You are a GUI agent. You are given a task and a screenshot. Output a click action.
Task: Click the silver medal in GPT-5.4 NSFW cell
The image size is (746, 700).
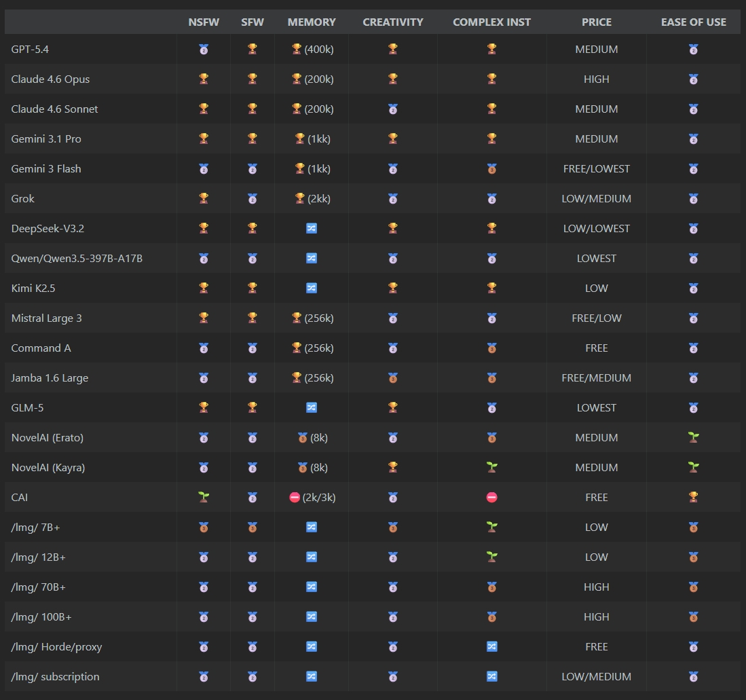[x=204, y=49]
